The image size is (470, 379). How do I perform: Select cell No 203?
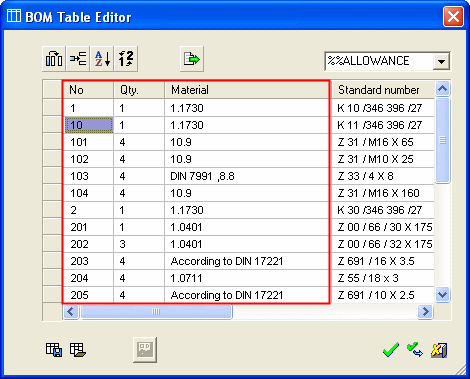tap(88, 261)
